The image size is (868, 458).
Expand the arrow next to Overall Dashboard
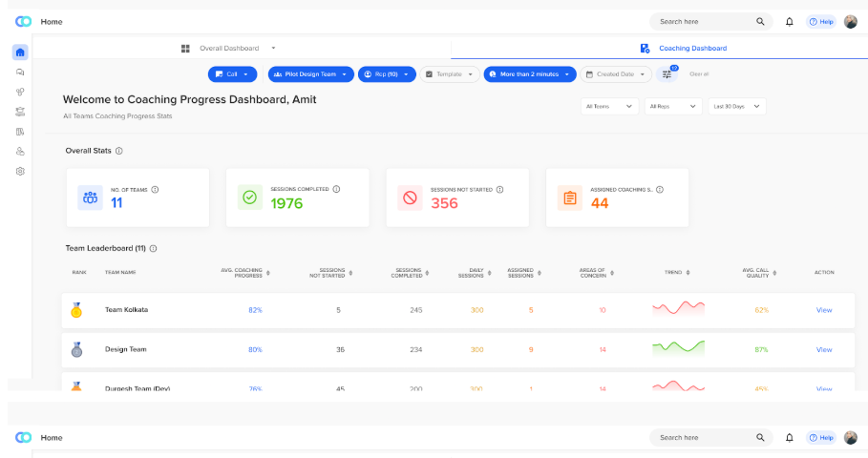(x=273, y=48)
